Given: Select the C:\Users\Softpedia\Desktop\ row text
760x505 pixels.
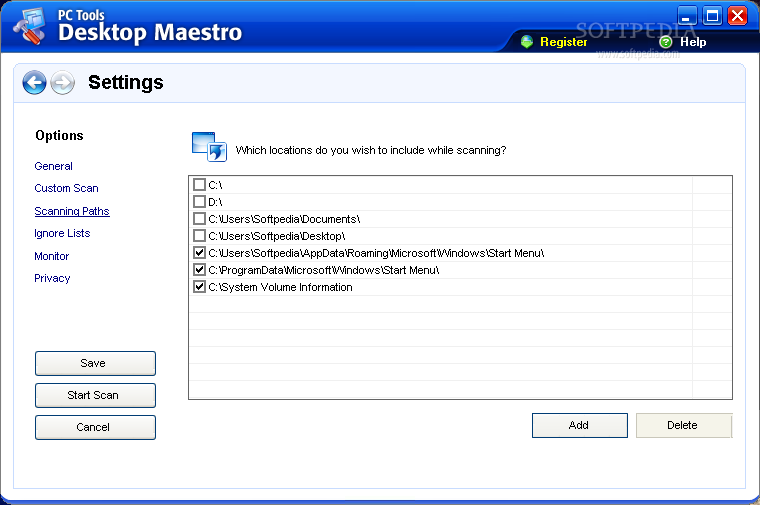Looking at the screenshot, I should pyautogui.click(x=277, y=236).
